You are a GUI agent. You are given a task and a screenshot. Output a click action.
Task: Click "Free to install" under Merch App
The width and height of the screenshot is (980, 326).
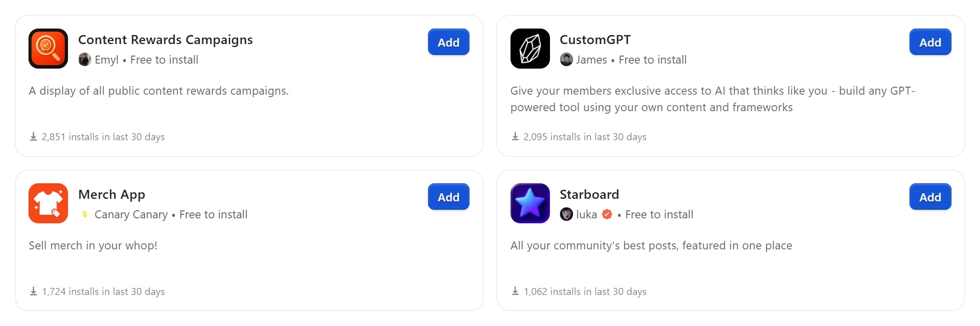[213, 214]
